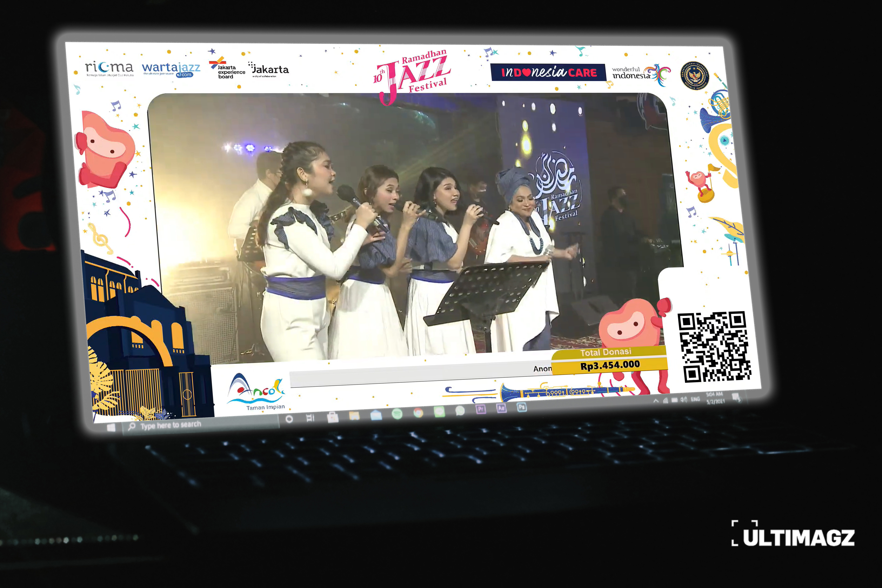Switch the ENG input language indicator
This screenshot has height=588, width=882.
click(x=696, y=399)
